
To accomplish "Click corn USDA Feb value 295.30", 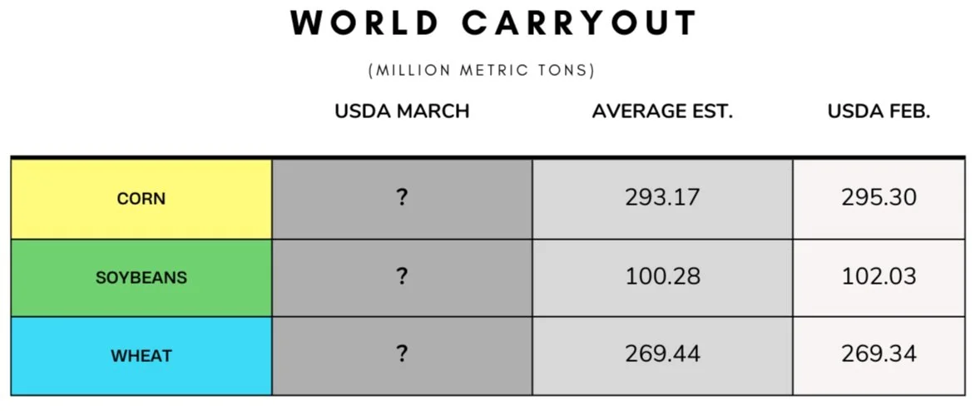I will click(879, 198).
